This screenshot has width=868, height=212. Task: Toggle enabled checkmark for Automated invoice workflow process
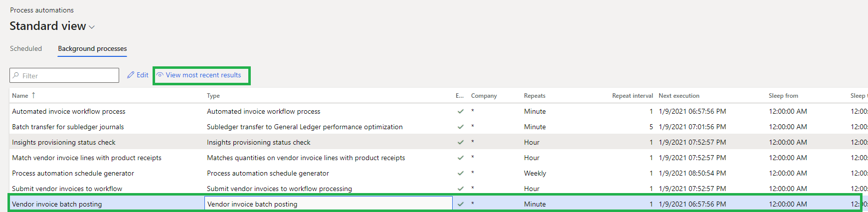[x=460, y=112]
